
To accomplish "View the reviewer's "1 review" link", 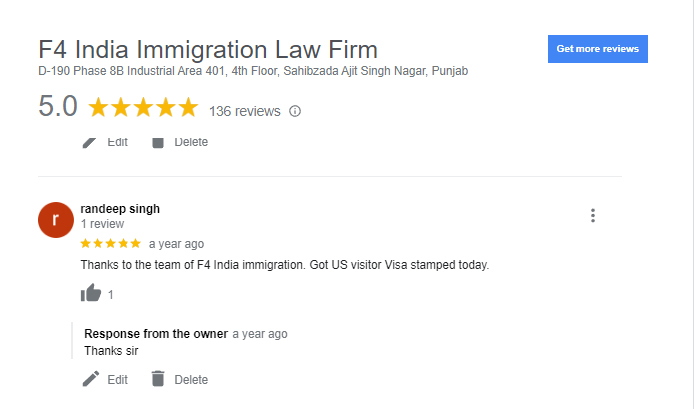I will [x=102, y=224].
